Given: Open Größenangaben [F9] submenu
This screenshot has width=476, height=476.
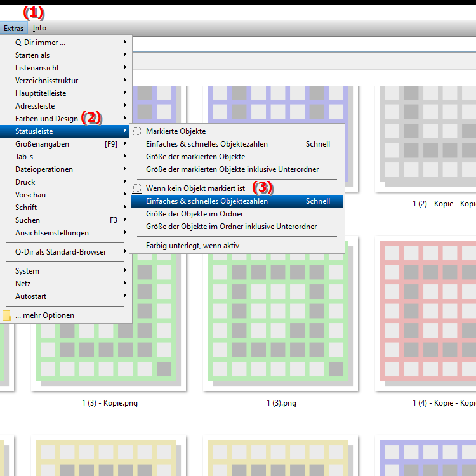Looking at the screenshot, I should point(66,144).
